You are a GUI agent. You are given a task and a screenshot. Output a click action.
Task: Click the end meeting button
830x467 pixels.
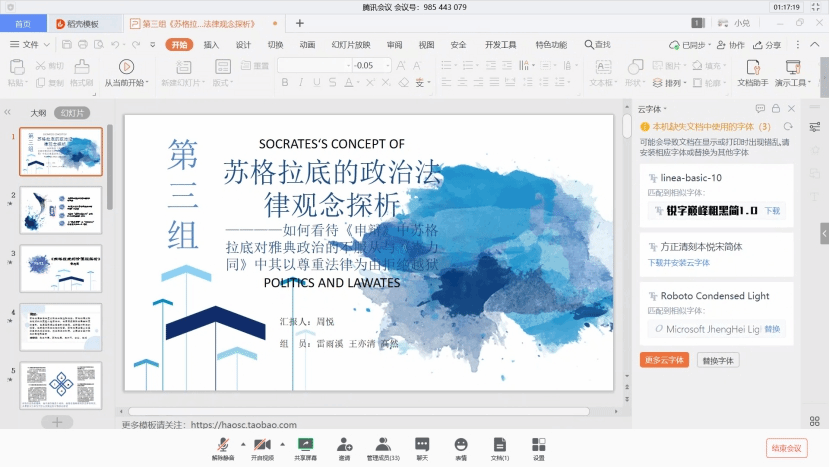(x=786, y=447)
